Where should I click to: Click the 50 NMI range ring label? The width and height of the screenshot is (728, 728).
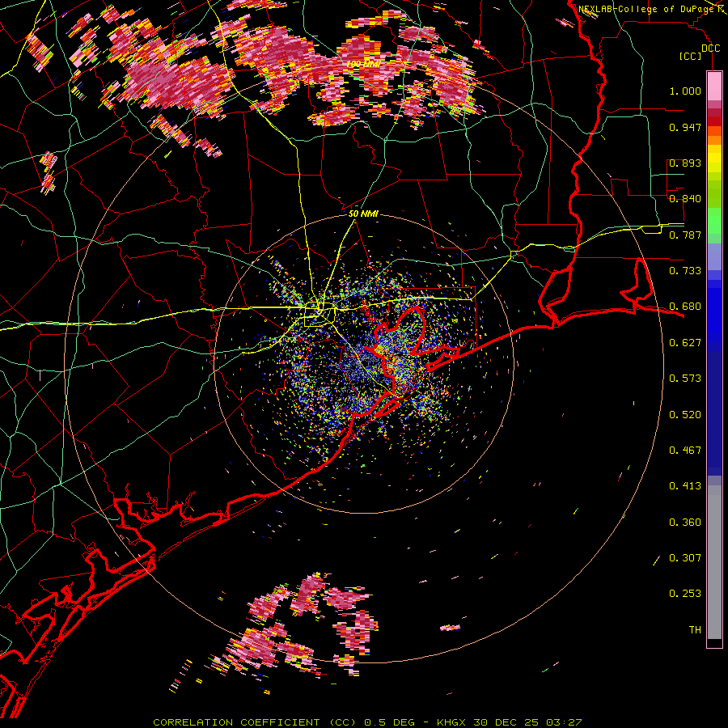(x=363, y=214)
